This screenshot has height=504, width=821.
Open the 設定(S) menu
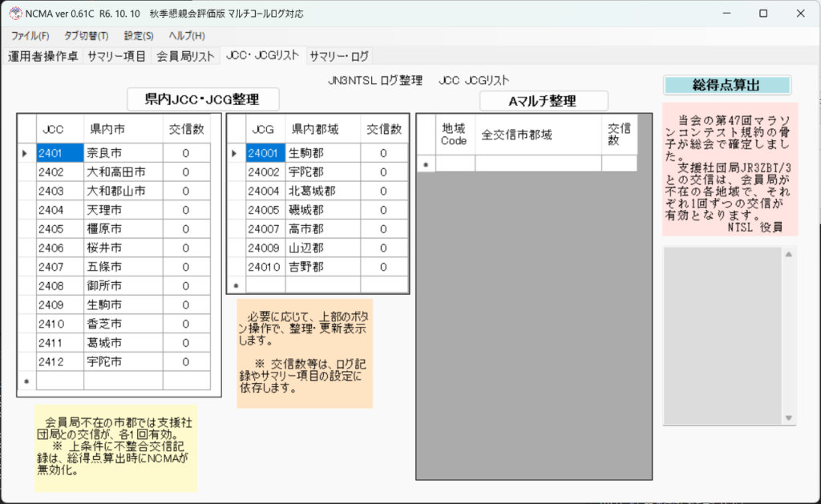pos(139,36)
